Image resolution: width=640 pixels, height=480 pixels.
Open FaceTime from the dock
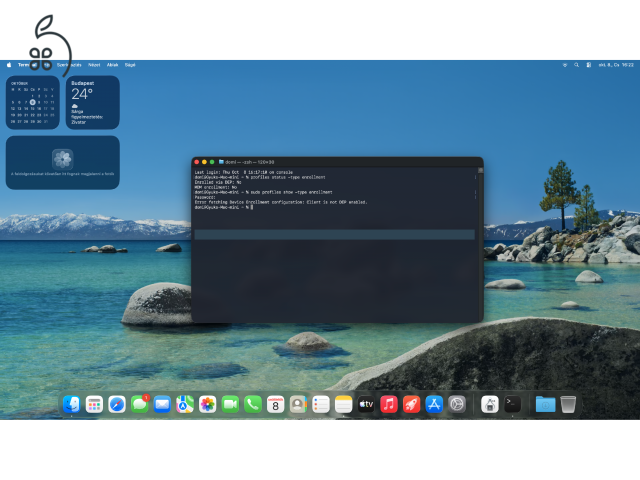pyautogui.click(x=230, y=404)
